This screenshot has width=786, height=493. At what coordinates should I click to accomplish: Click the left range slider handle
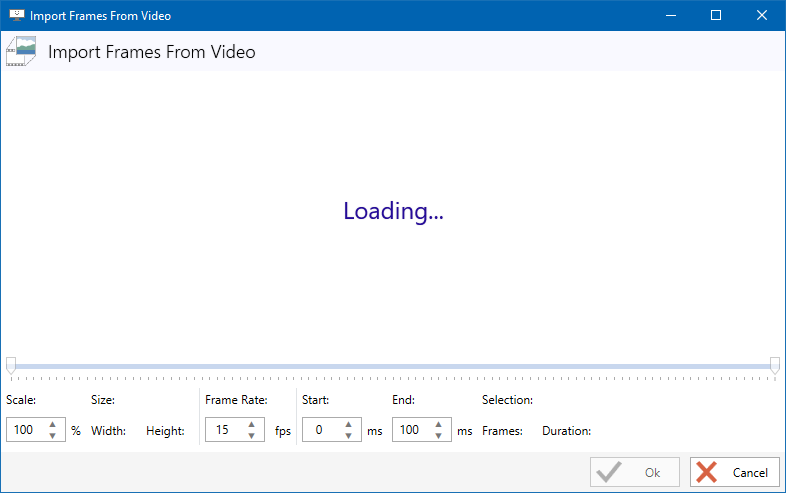[10, 364]
